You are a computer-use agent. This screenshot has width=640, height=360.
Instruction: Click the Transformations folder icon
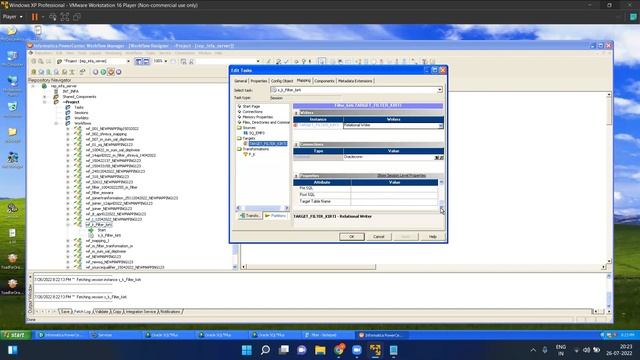click(x=240, y=149)
